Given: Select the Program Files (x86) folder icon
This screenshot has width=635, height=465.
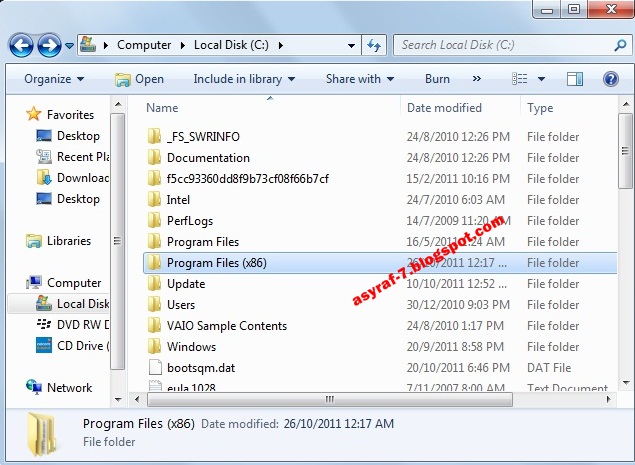Looking at the screenshot, I should tap(154, 263).
